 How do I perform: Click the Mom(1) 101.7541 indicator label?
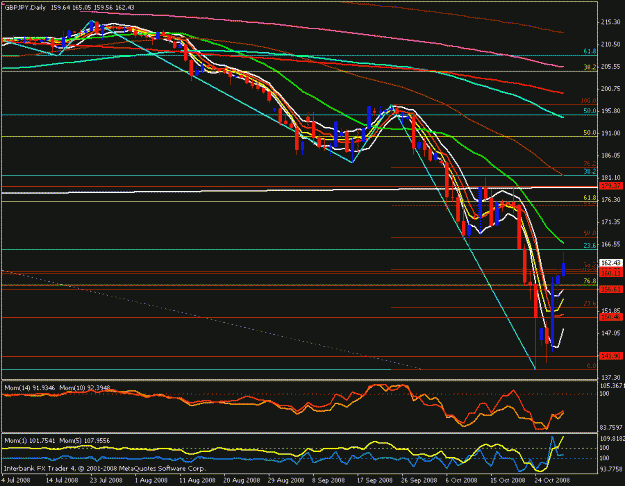[x=30, y=441]
